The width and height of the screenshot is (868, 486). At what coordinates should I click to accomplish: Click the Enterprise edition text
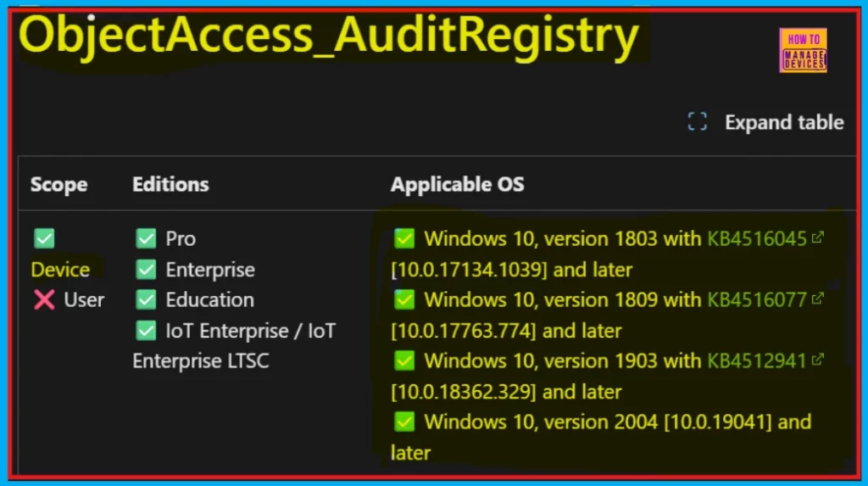pyautogui.click(x=210, y=270)
